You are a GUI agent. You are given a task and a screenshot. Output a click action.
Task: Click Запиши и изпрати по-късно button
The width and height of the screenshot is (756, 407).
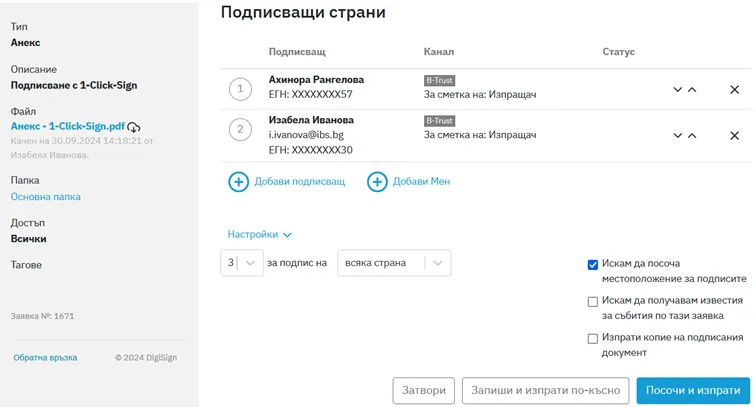(x=545, y=390)
